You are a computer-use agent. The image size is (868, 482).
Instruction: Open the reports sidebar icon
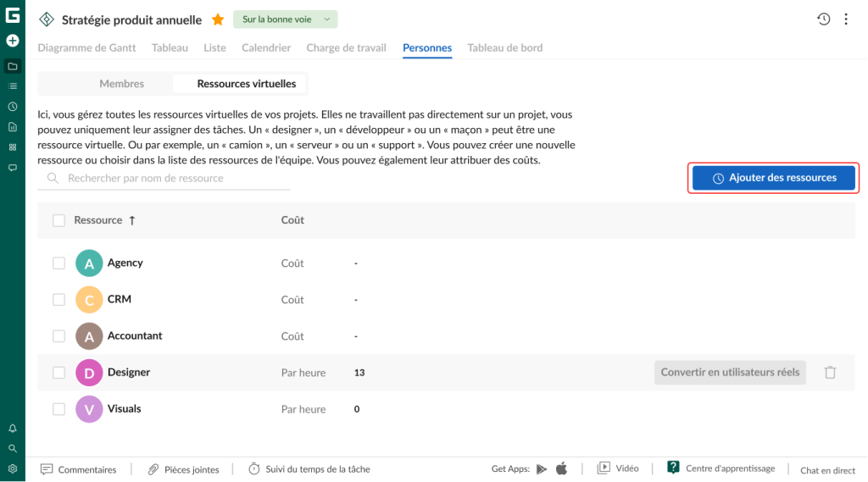point(12,127)
